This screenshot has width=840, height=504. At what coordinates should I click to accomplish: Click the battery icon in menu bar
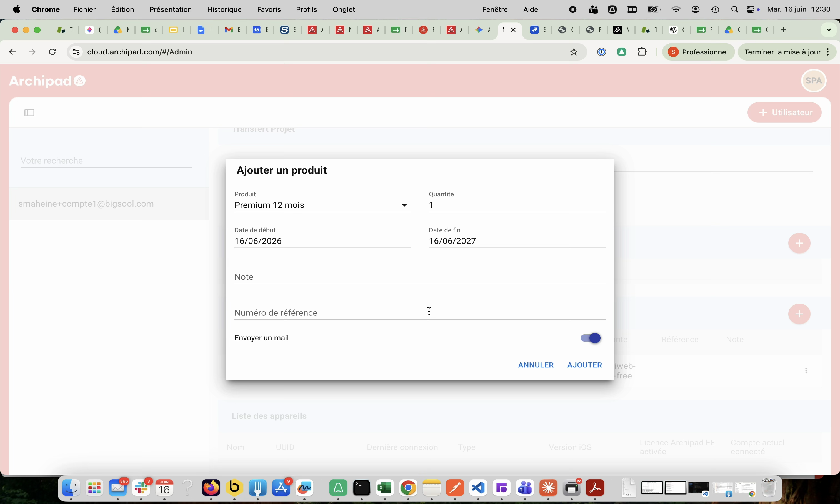(654, 9)
